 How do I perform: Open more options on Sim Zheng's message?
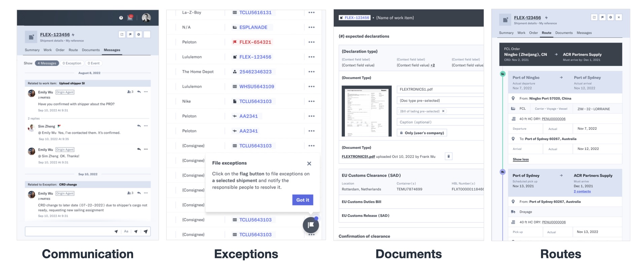[x=146, y=126]
